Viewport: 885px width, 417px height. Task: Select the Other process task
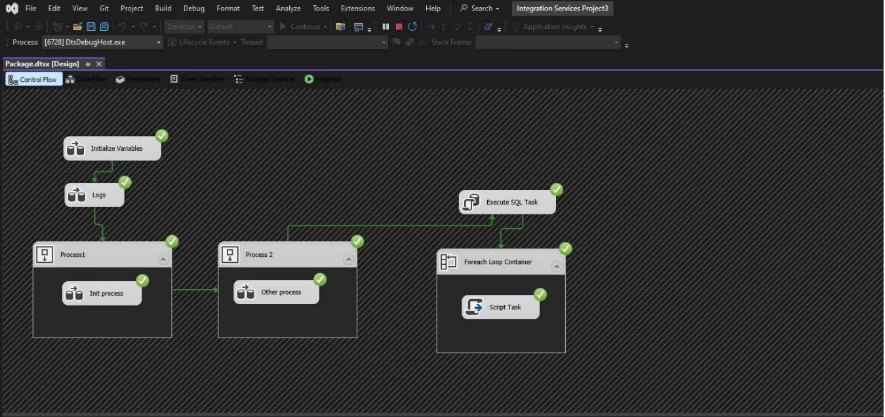[276, 292]
